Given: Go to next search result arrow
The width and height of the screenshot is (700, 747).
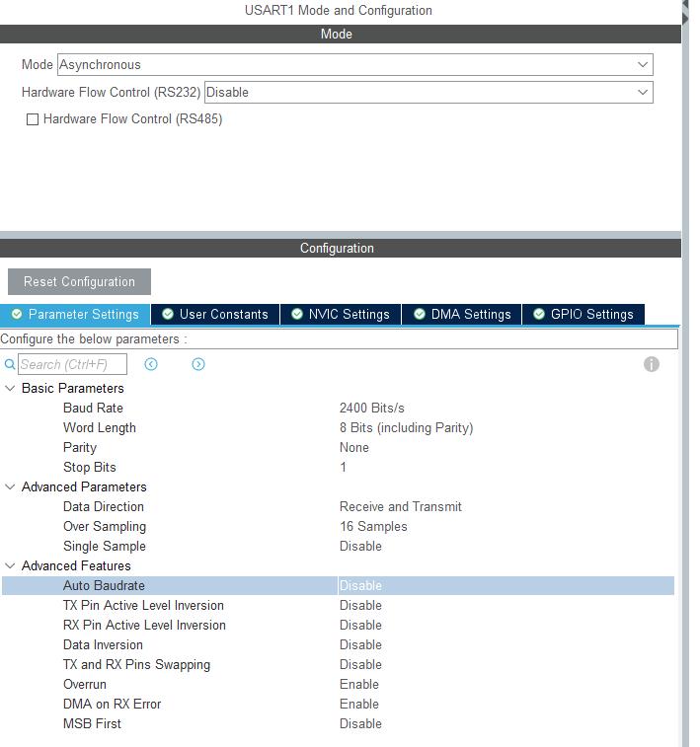Looking at the screenshot, I should point(198,364).
